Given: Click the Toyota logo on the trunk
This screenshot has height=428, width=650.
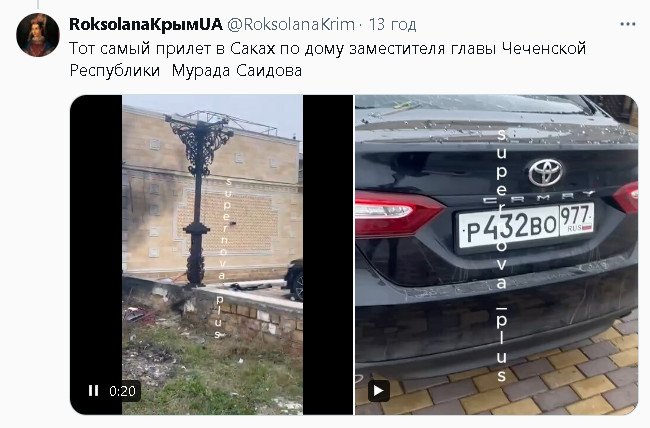Looking at the screenshot, I should click(546, 173).
